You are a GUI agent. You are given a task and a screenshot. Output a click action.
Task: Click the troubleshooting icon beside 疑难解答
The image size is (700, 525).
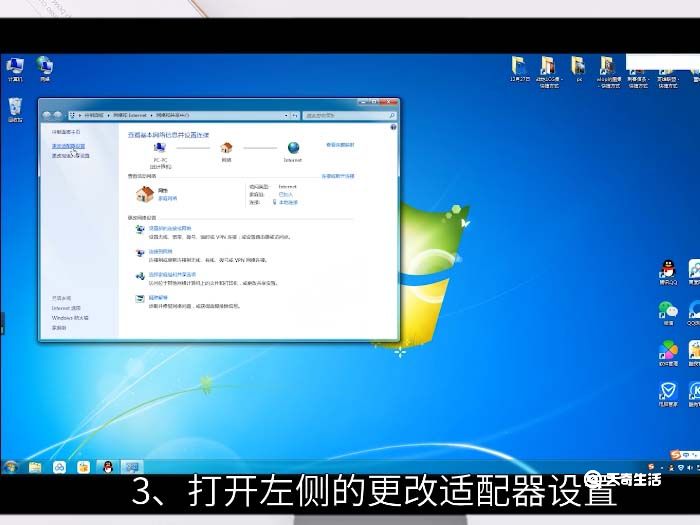140,299
